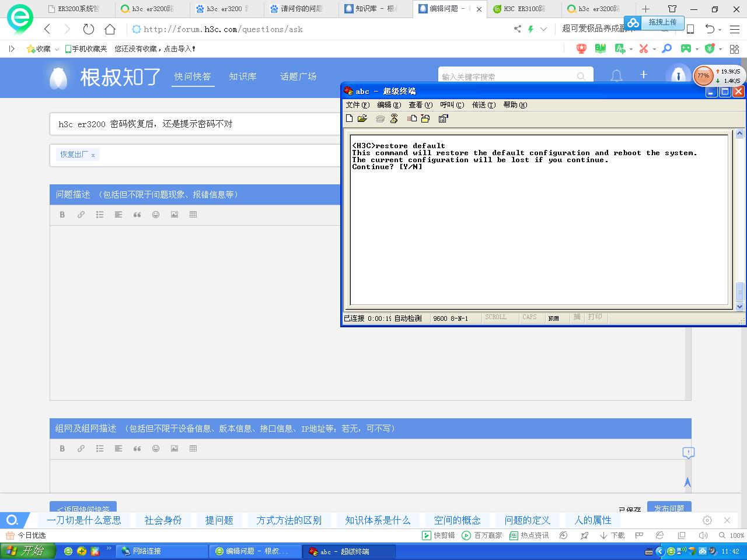Screen dimensions: 747x560
Task: Open the 查看 menu in HyperTerminal
Action: [x=421, y=105]
